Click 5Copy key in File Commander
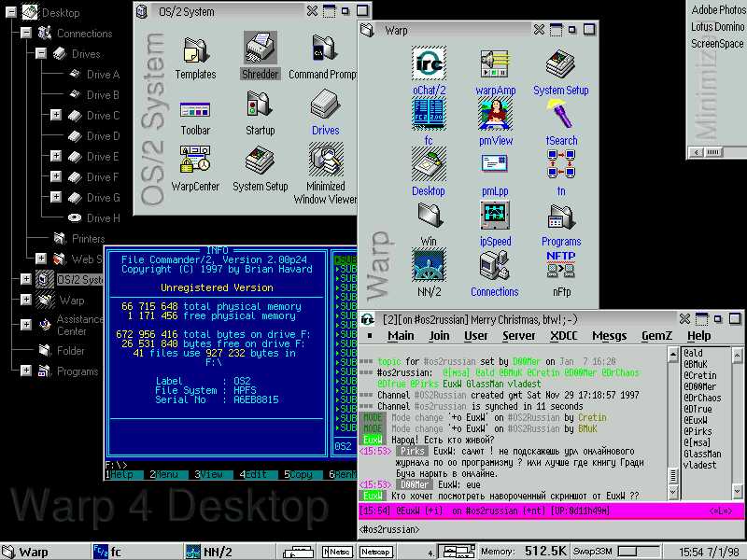Image resolution: width=747 pixels, height=560 pixels. coord(303,474)
